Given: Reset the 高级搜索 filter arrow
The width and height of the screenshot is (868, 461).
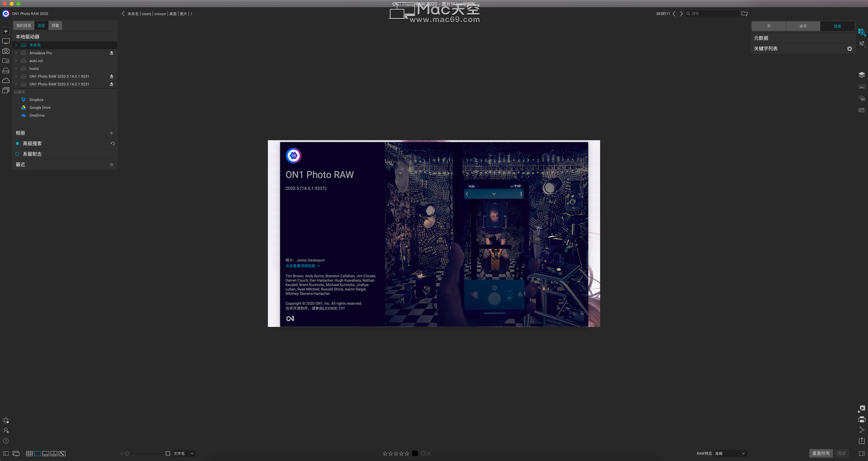Looking at the screenshot, I should coord(112,143).
